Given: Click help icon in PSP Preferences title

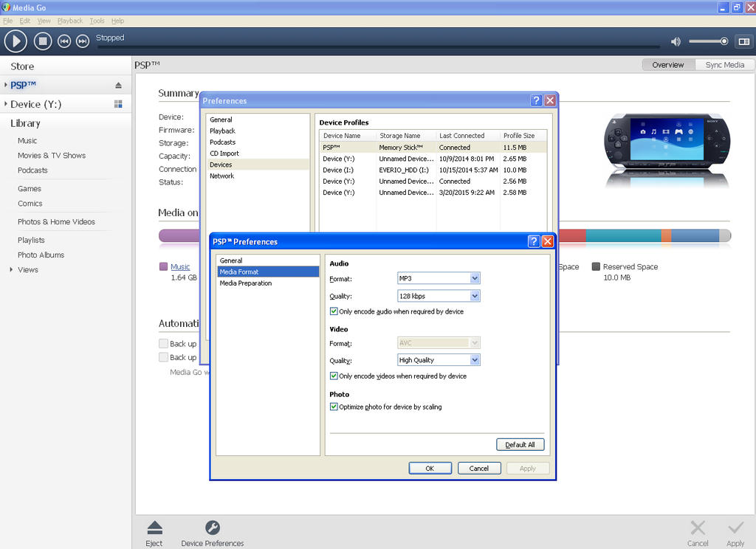Looking at the screenshot, I should coord(534,241).
